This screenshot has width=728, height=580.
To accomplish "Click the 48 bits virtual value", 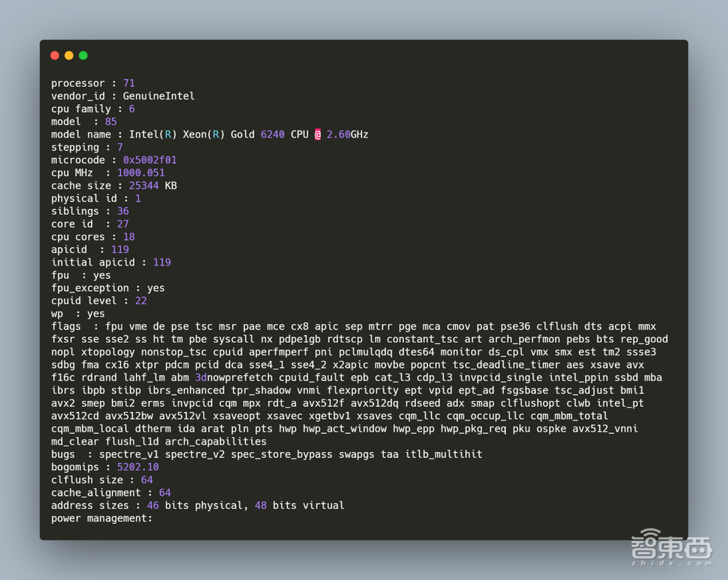I will click(x=261, y=505).
